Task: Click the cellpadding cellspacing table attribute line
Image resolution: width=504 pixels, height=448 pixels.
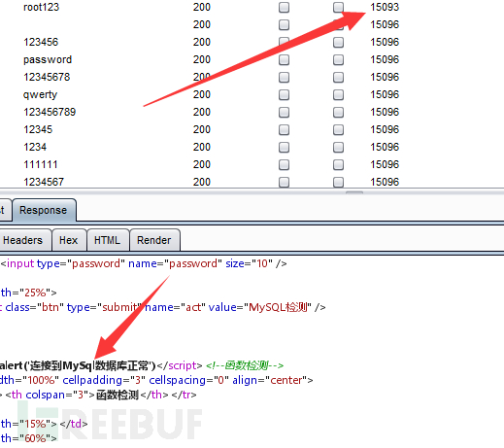Action: coord(156,380)
